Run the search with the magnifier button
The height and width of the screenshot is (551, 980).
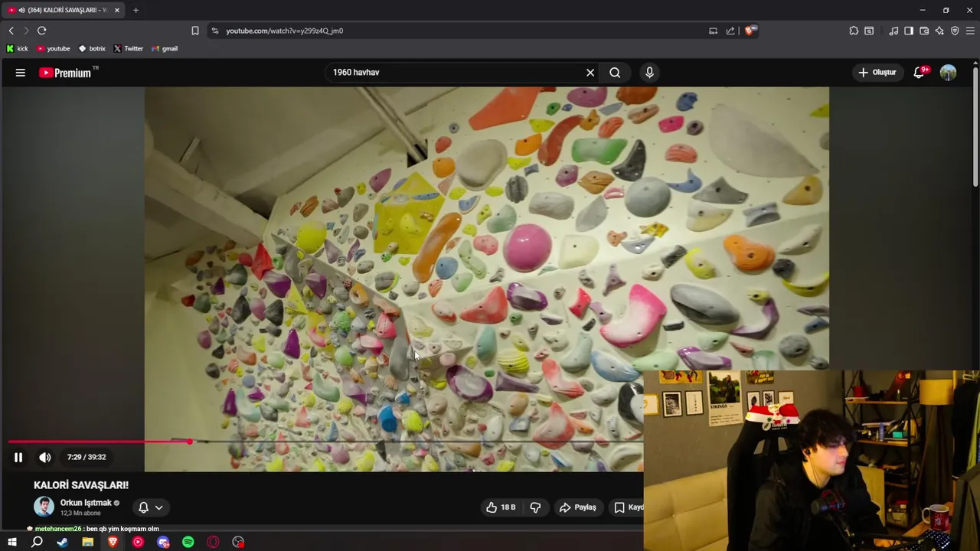tap(615, 73)
